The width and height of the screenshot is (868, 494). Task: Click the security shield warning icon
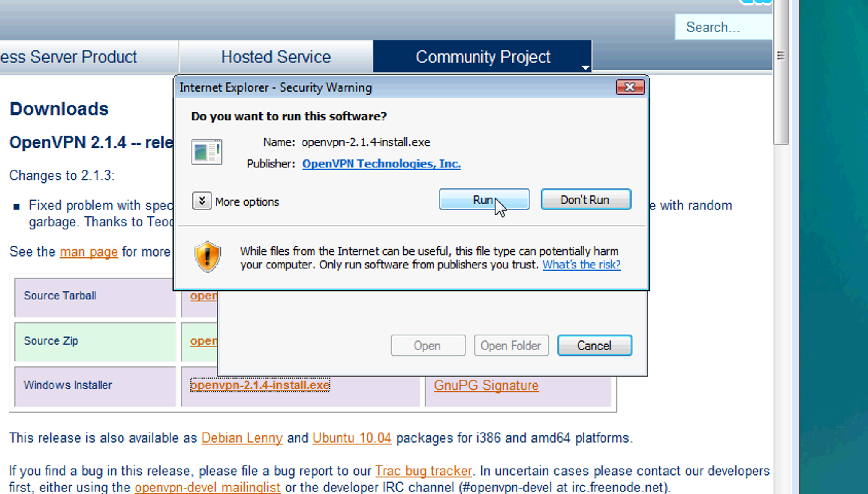(208, 257)
